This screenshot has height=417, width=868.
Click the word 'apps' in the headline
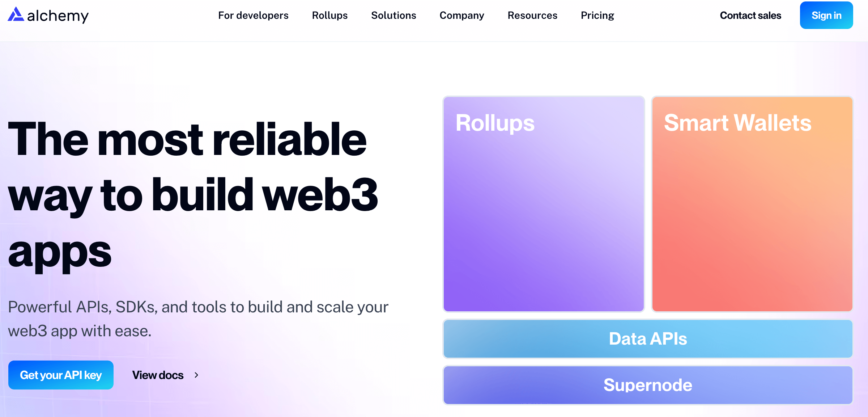click(60, 252)
